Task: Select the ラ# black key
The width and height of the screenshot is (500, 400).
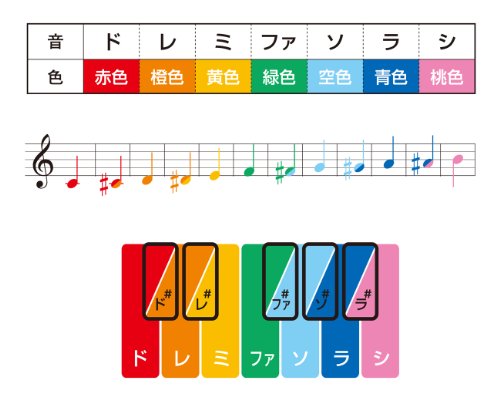Action: point(360,281)
